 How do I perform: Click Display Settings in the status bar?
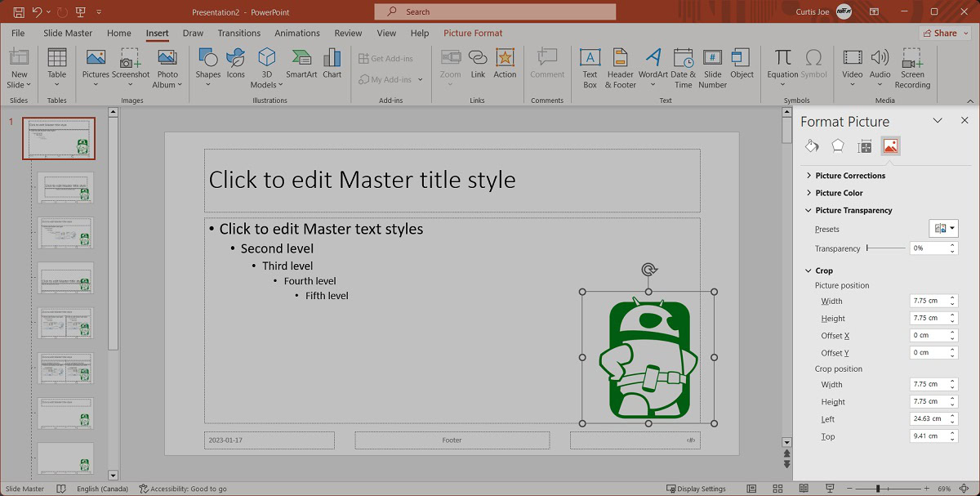(695, 489)
